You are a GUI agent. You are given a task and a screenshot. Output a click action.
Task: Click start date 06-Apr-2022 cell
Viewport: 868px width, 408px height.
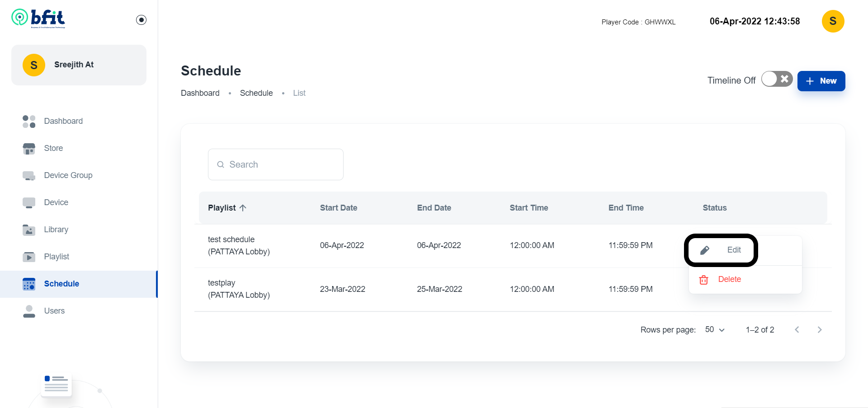tap(342, 245)
